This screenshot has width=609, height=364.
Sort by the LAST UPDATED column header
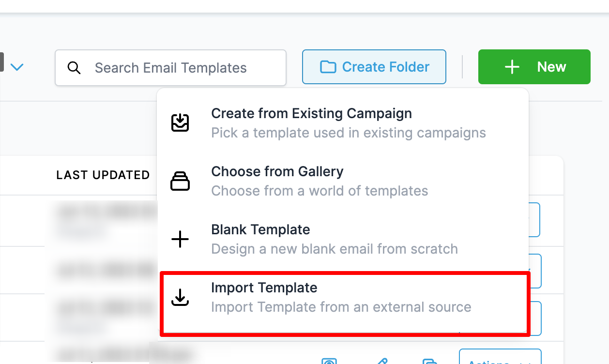click(103, 175)
